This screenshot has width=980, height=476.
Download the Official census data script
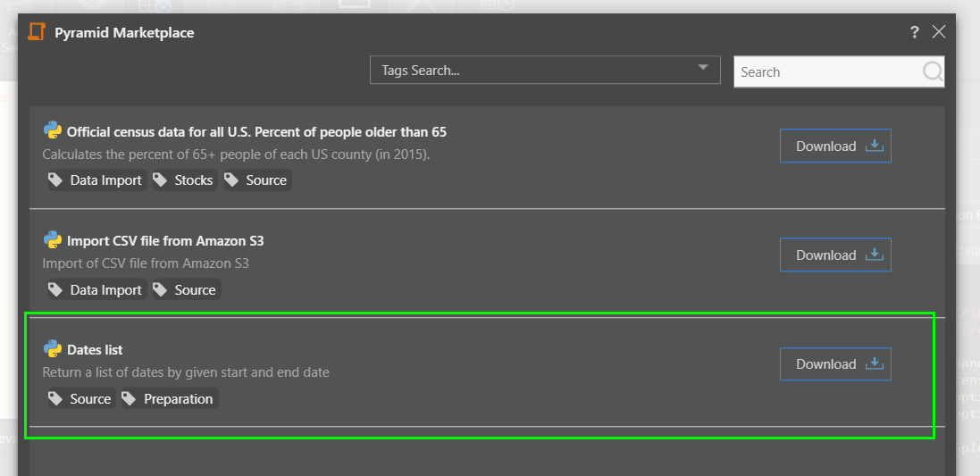(x=835, y=146)
